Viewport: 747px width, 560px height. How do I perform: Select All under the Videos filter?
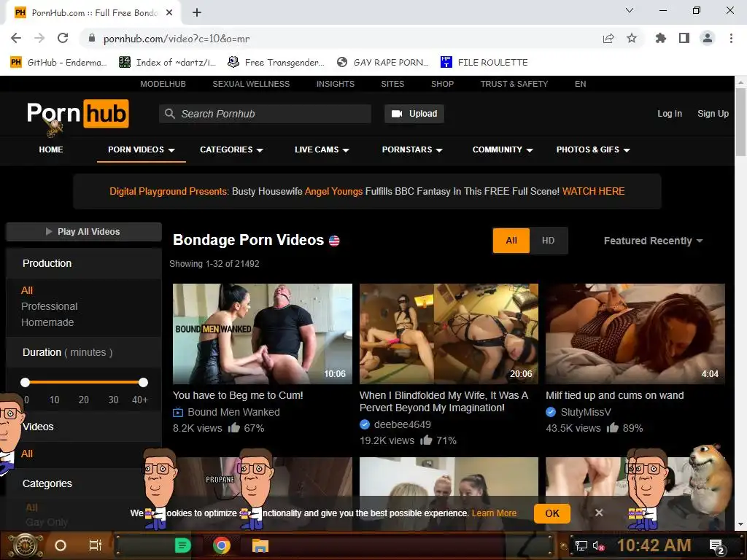point(27,454)
